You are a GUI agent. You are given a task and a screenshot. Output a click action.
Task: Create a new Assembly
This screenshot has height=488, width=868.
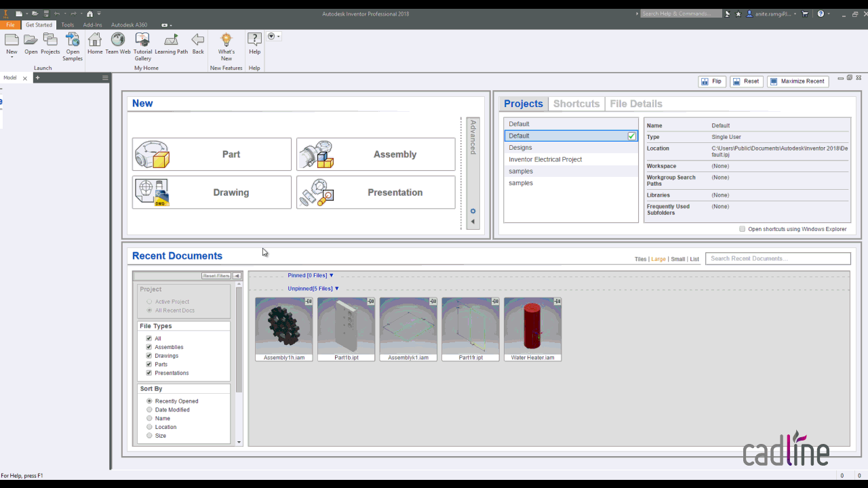[376, 155]
